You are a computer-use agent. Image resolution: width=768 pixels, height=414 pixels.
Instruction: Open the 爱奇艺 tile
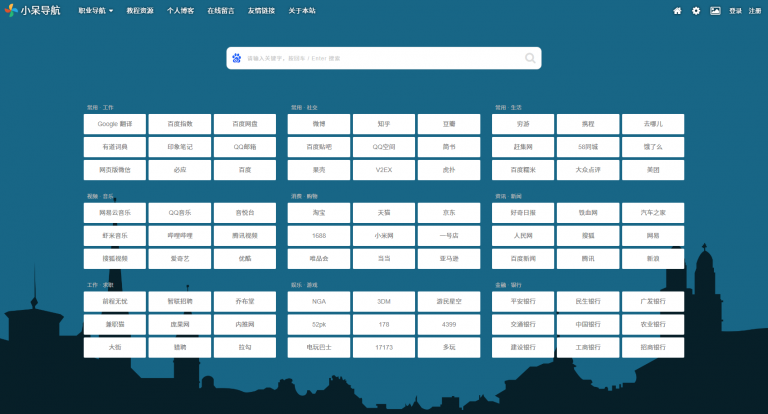(x=180, y=259)
